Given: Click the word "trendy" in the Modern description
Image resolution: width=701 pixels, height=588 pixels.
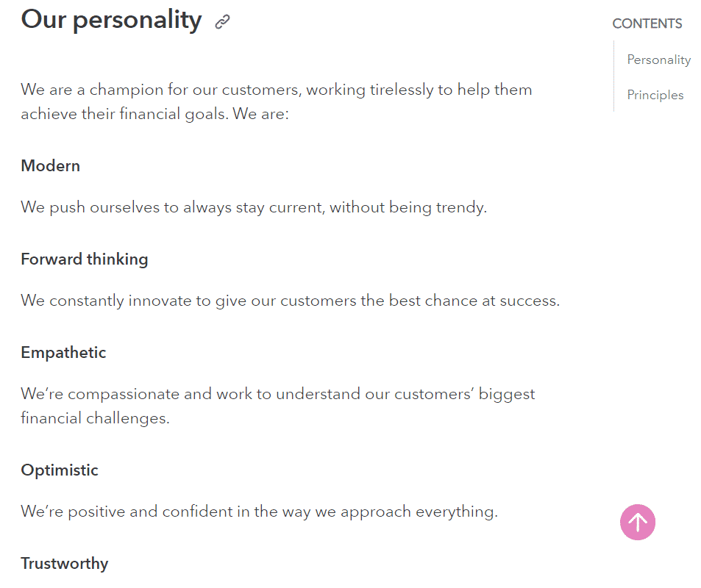Looking at the screenshot, I should (461, 208).
